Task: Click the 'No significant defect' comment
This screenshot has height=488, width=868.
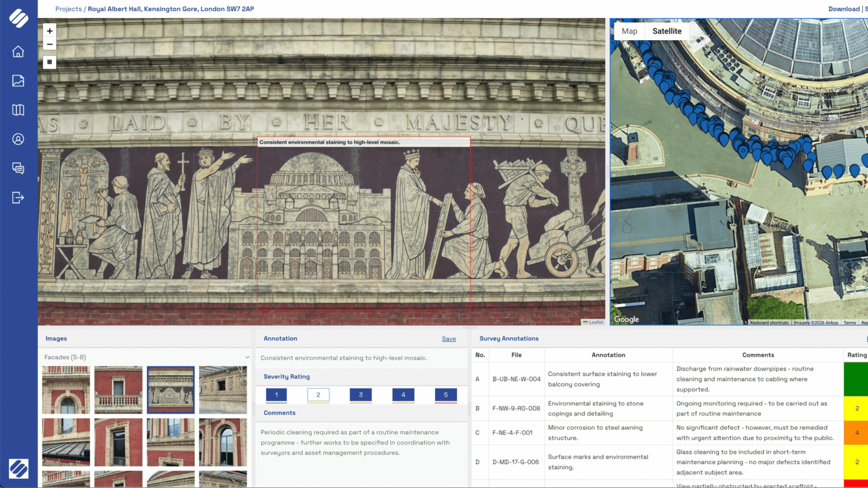Action: click(755, 433)
